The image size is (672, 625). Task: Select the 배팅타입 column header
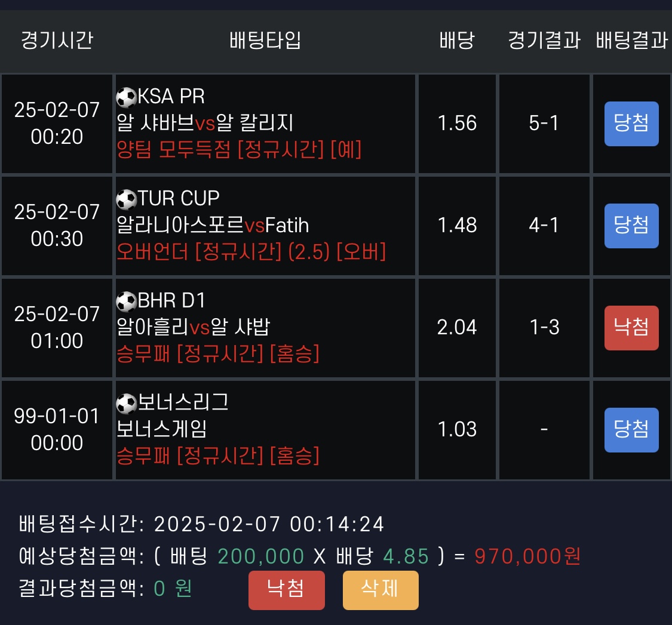click(x=265, y=41)
